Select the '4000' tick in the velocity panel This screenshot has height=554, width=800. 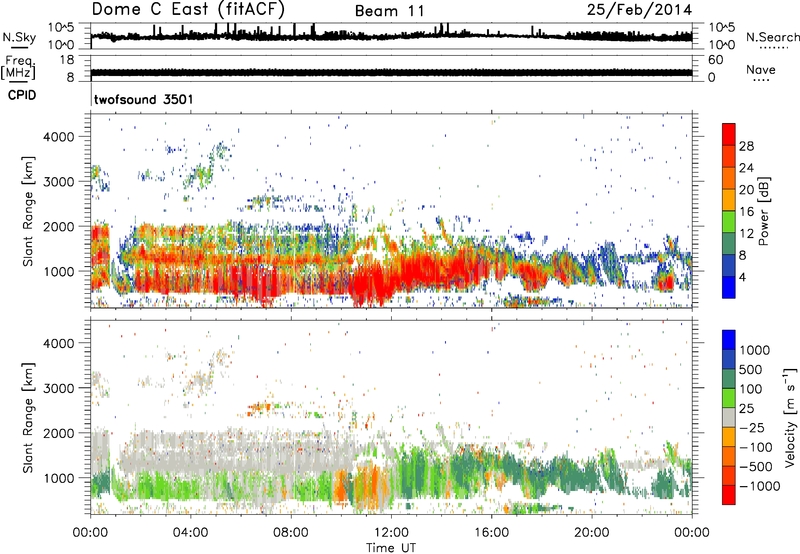(59, 343)
